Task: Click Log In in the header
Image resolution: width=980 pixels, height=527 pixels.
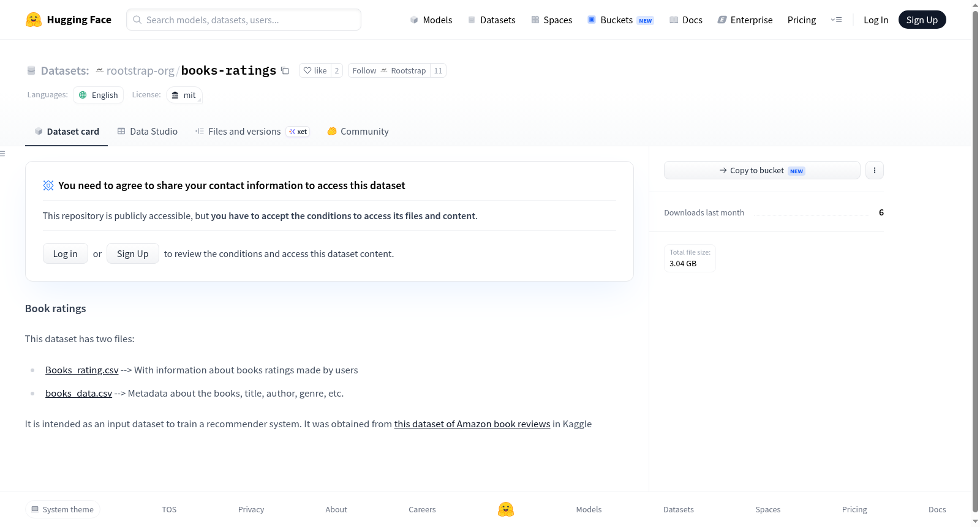Action: (876, 20)
